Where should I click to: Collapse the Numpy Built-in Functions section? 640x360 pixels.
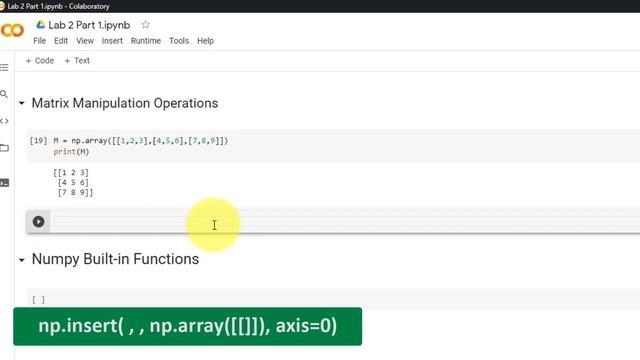point(22,260)
